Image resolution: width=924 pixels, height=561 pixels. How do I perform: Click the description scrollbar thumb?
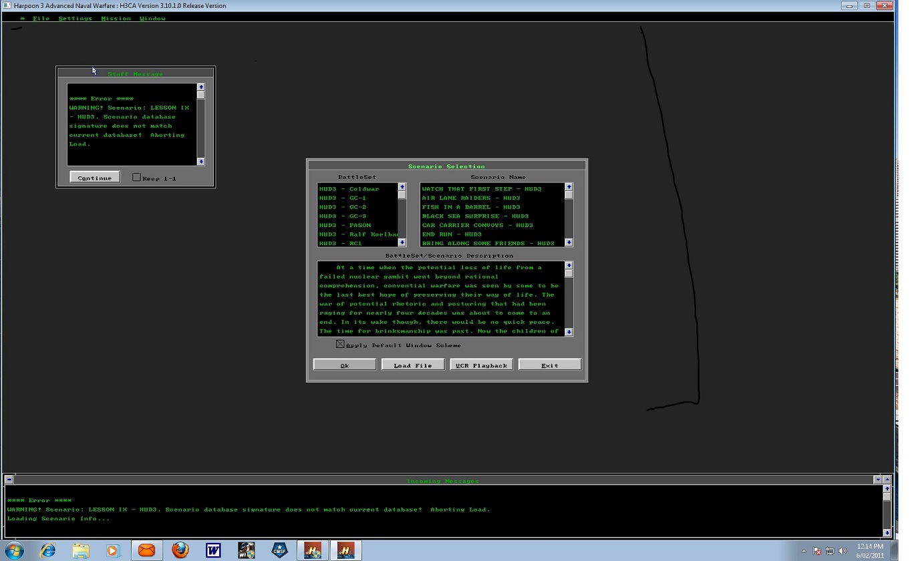point(569,273)
